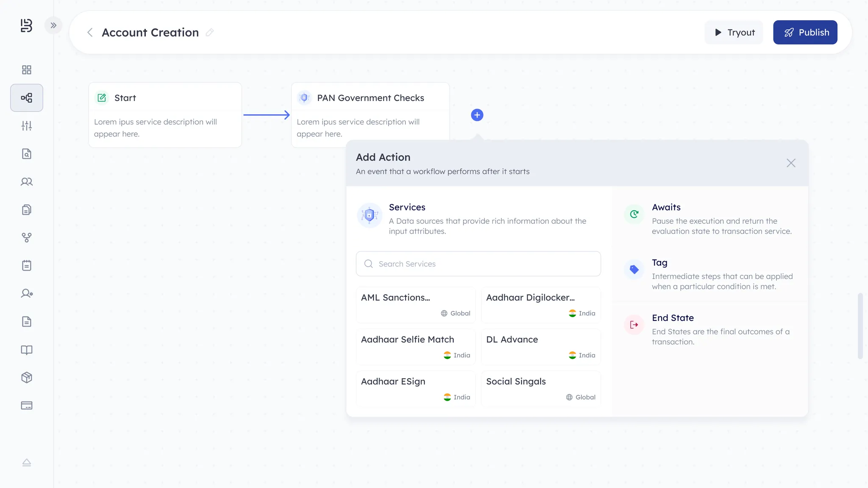This screenshot has height=488, width=868.
Task: Click the Search Services input field
Action: [x=478, y=264]
